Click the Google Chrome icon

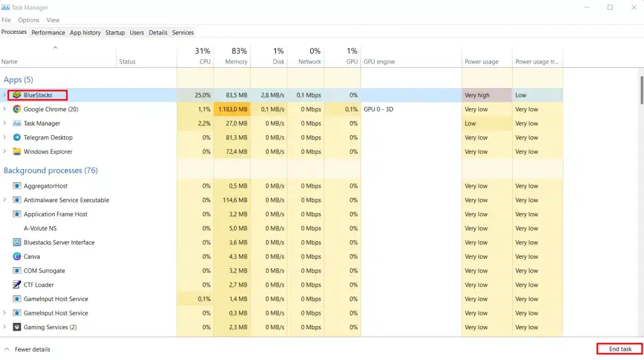pyautogui.click(x=16, y=109)
